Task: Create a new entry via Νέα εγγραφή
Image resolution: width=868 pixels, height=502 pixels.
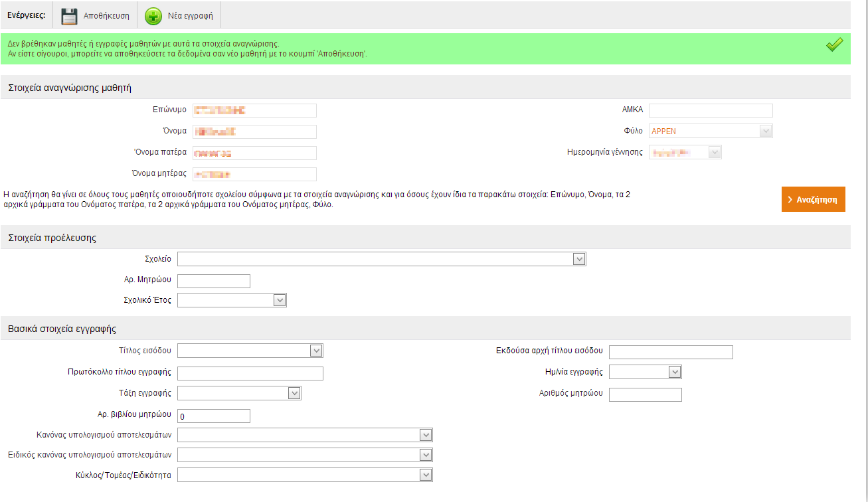Action: [x=179, y=16]
